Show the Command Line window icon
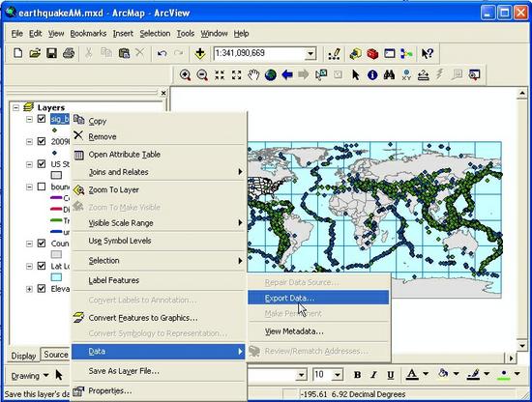 pyautogui.click(x=390, y=53)
